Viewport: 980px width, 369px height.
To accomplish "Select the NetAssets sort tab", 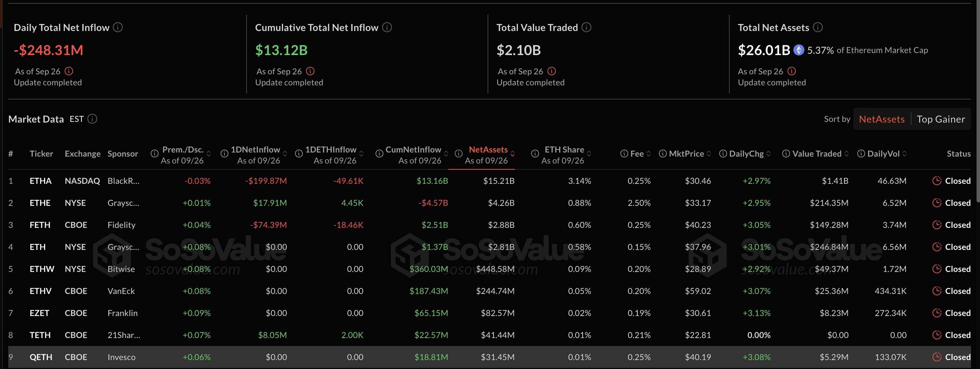I will pos(882,119).
